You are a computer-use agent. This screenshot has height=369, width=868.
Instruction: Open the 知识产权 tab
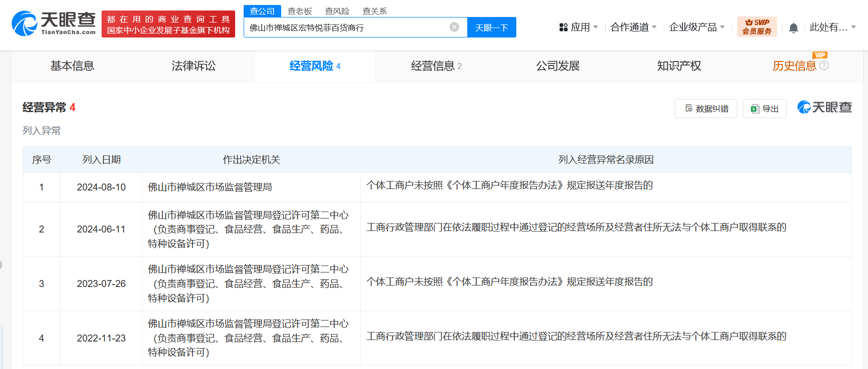(x=679, y=66)
